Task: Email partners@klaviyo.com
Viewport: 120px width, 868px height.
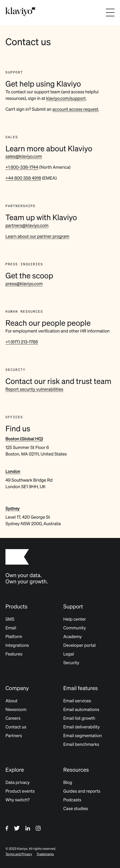Action: [x=27, y=225]
